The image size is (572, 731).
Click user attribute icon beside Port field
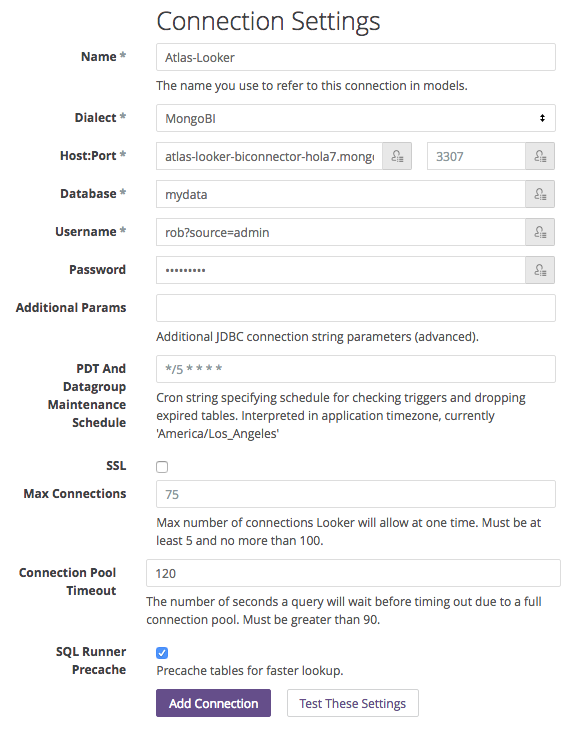[540, 156]
